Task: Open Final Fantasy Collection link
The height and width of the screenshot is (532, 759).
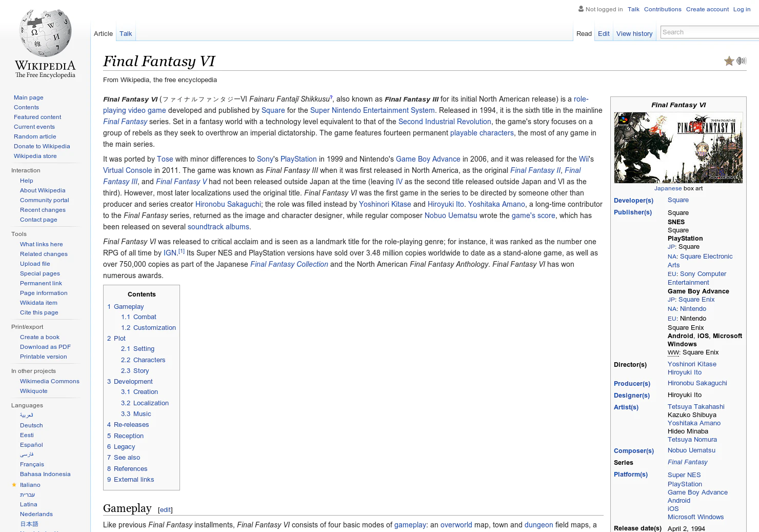Action: pos(289,264)
